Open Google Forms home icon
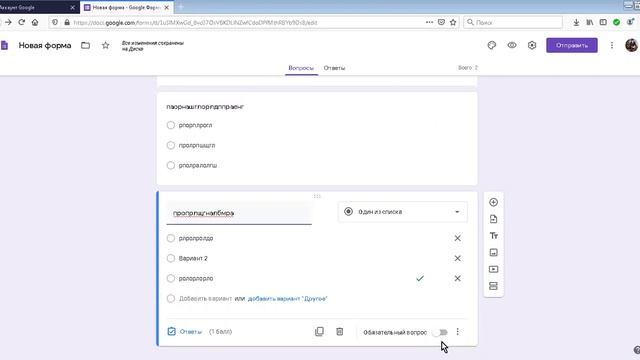This screenshot has height=360, width=640. pyautogui.click(x=4, y=45)
